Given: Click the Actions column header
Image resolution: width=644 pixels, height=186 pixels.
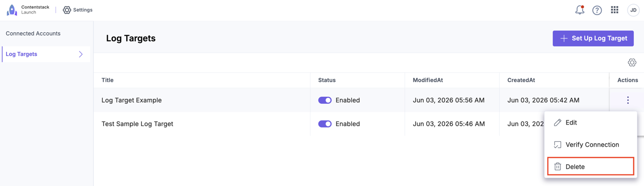Looking at the screenshot, I should click(x=627, y=80).
